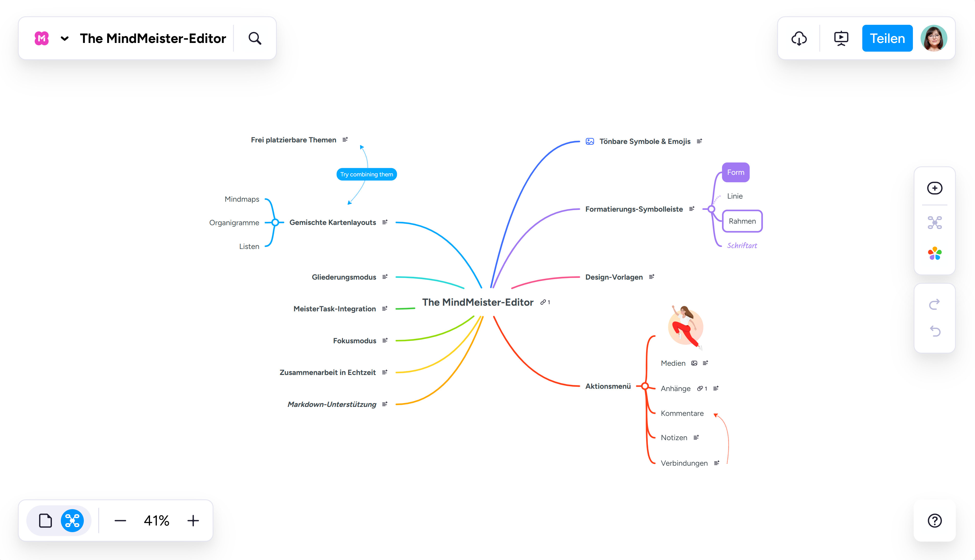Viewport: 975px width, 560px height.
Task: Click the add topic plus circle icon
Action: point(935,188)
